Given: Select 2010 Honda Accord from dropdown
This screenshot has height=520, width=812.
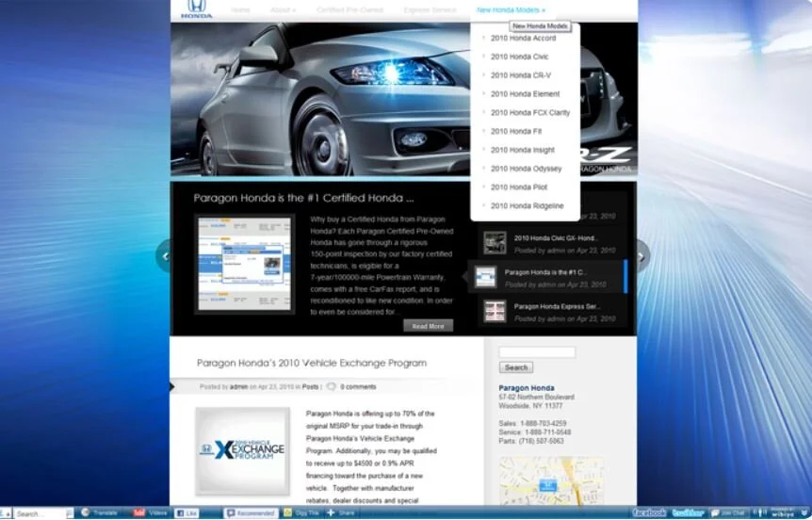Looking at the screenshot, I should (x=523, y=39).
